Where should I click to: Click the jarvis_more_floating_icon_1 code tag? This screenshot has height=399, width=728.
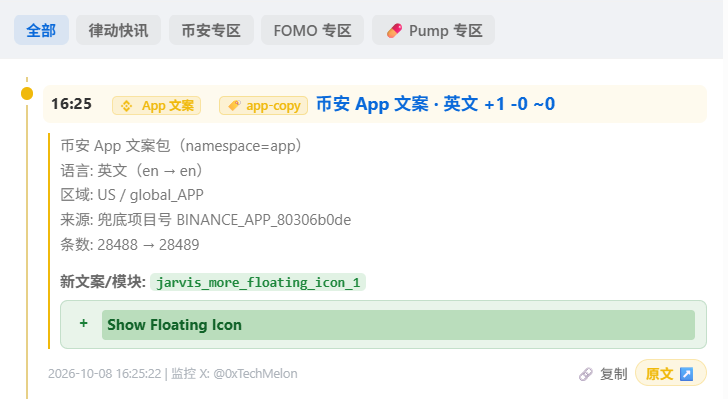pyautogui.click(x=258, y=282)
